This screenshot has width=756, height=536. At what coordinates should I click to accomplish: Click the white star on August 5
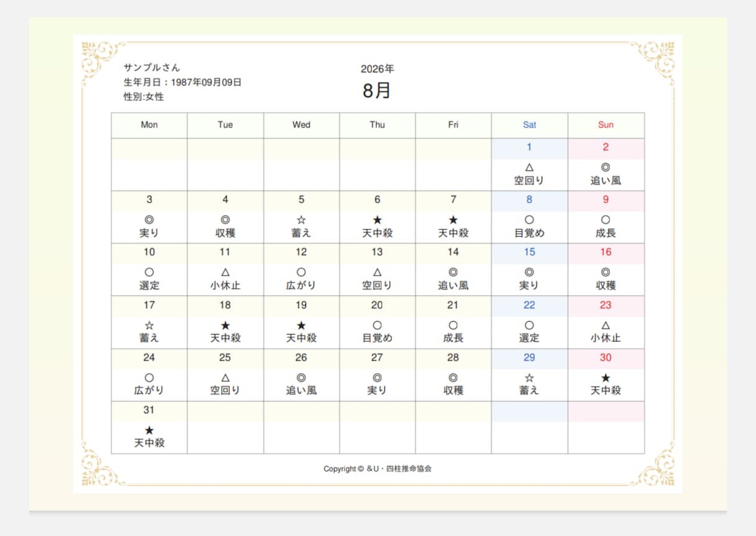[301, 220]
